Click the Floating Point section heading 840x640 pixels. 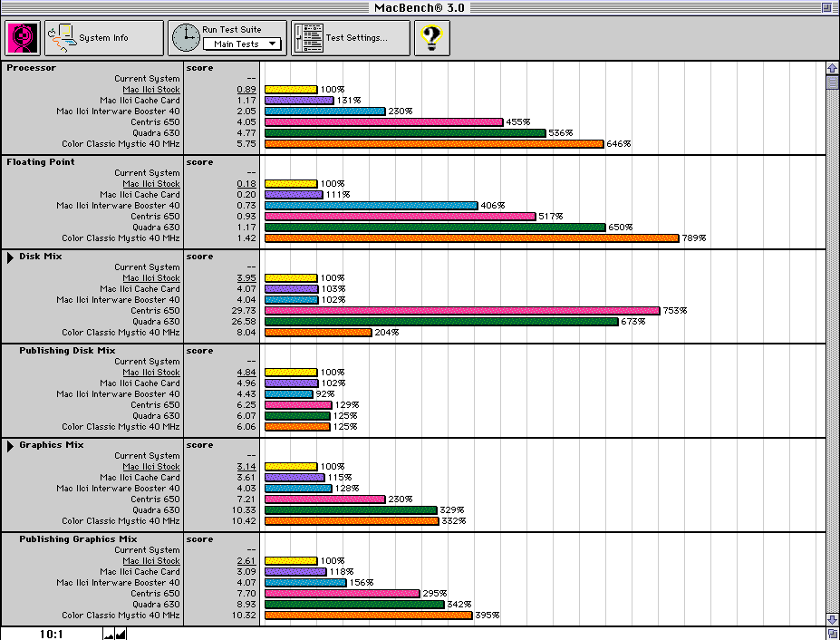(x=41, y=162)
